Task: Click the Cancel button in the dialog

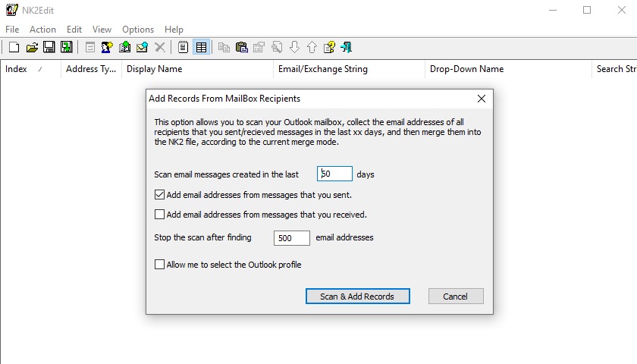Action: coord(456,297)
